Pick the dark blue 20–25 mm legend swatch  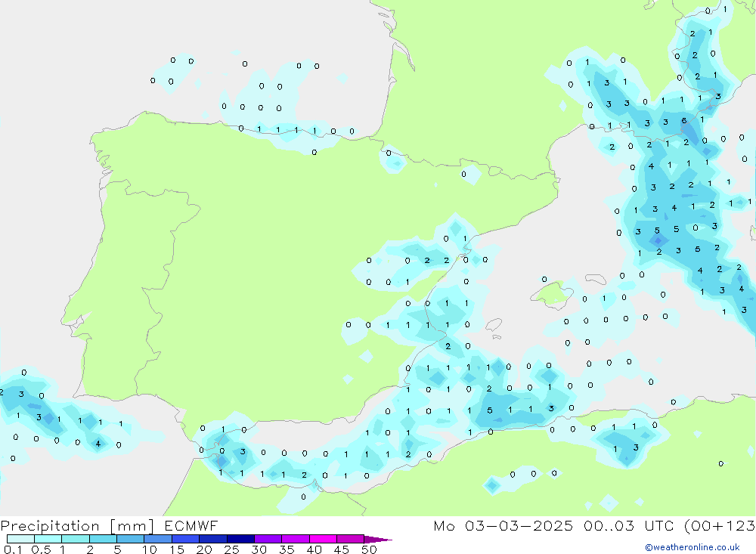(213, 539)
